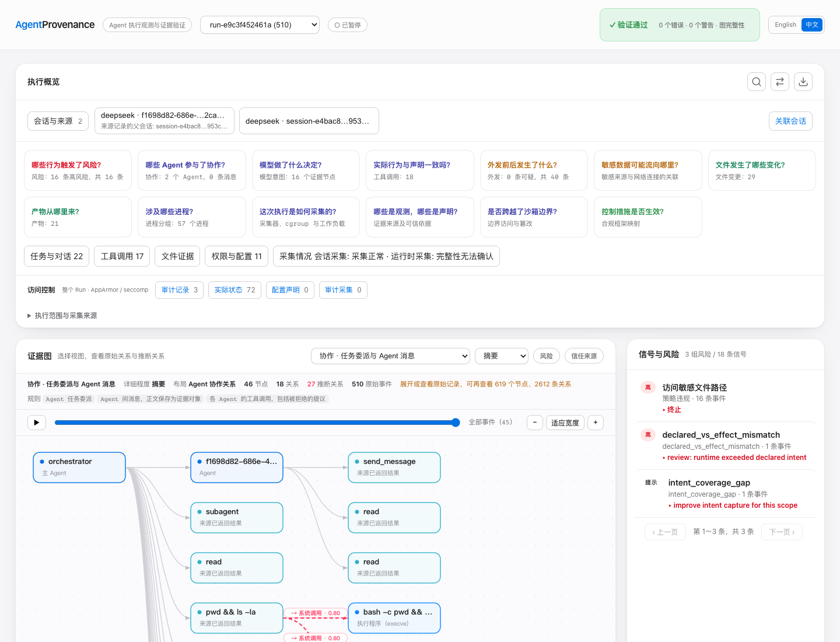Click the search icon in 执行概览
The image size is (840, 642).
click(x=757, y=82)
